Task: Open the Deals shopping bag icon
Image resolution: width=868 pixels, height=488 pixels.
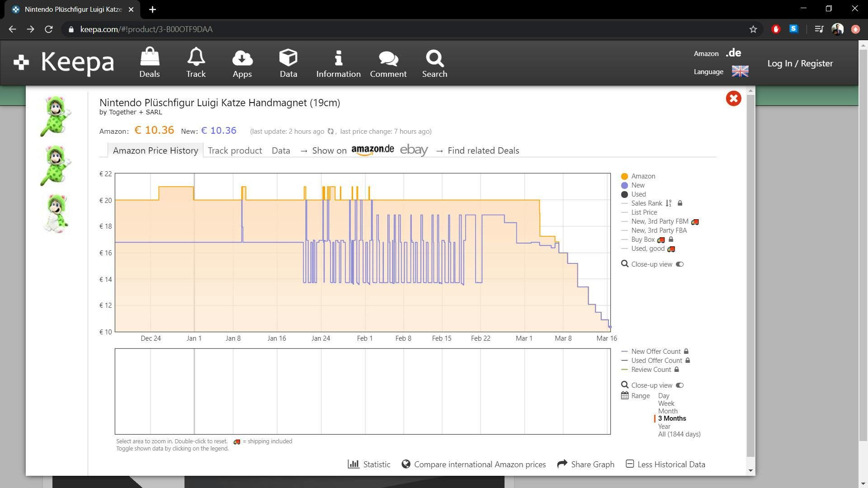Action: click(149, 58)
